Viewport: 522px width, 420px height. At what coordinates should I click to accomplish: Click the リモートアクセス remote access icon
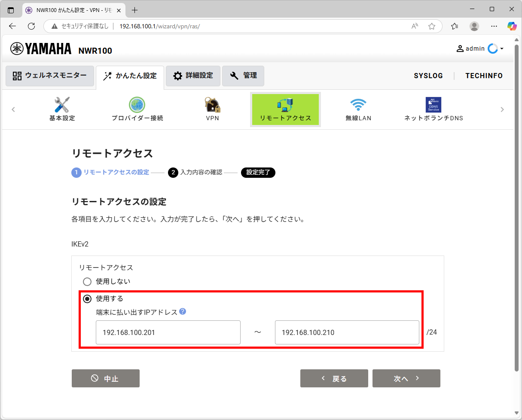click(285, 109)
